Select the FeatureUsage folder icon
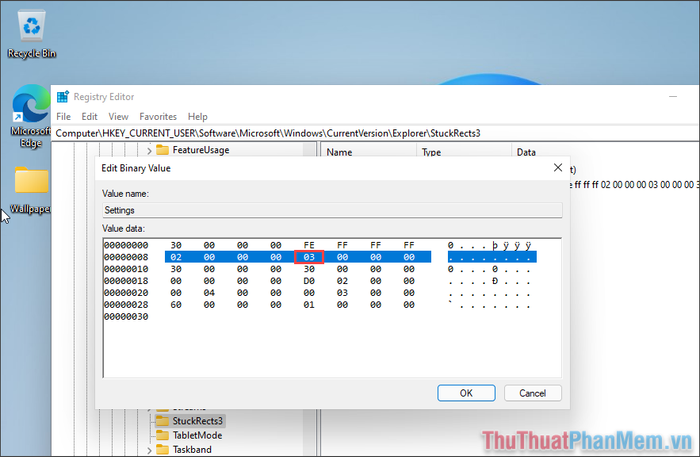Viewport: 700px width, 457px height. (x=162, y=150)
